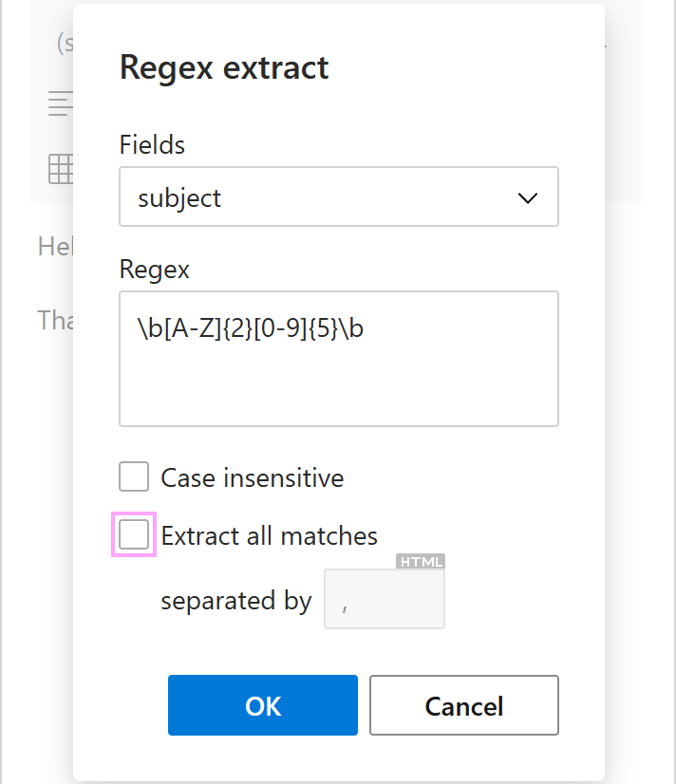Click the align left icon behind dialog
676x784 pixels.
pos(61,103)
